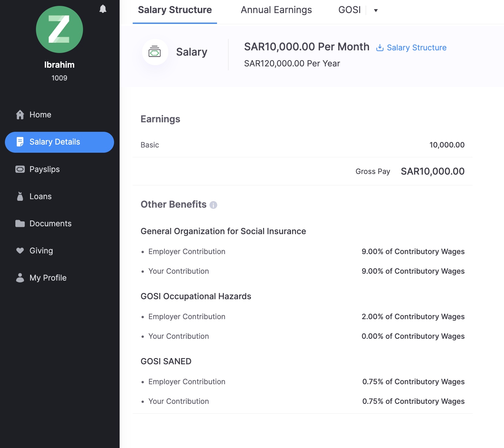The image size is (504, 448).
Task: Expand the dropdown arrow next to GOSI
Action: pos(376,10)
